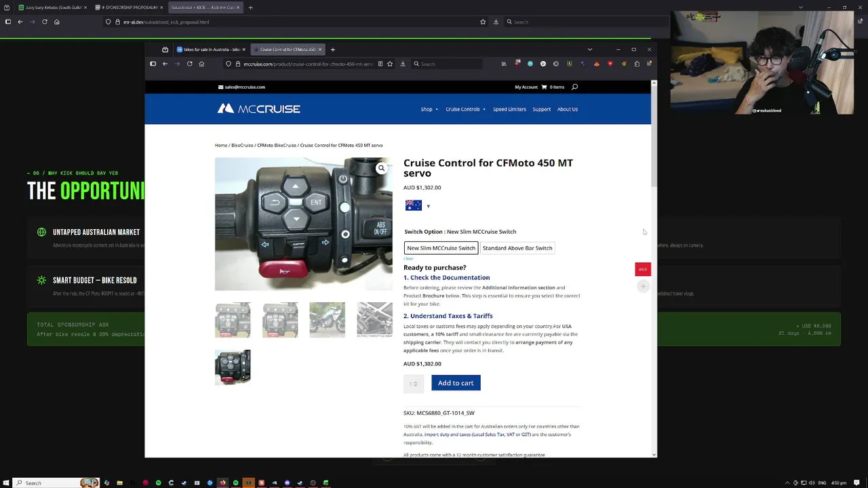Go back in the front browser window
The width and height of the screenshot is (868, 488).
coord(165,64)
